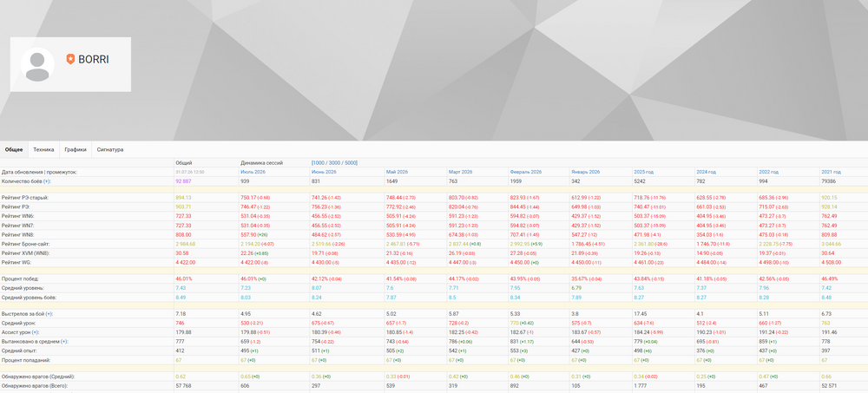Screen dimensions: 868x393
Task: Click the Обнаружено врагов (Средний) row label
Action: [38, 377]
